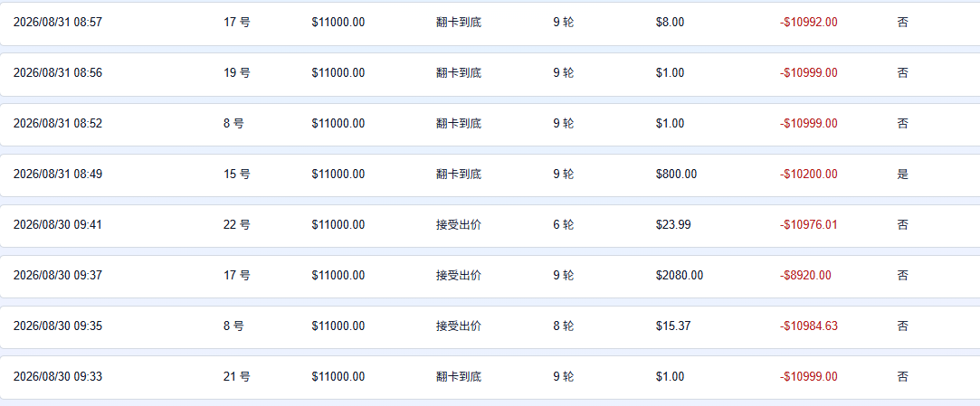Click the 2026/08/30 09:41 timestamp
980x406 pixels.
coord(58,225)
